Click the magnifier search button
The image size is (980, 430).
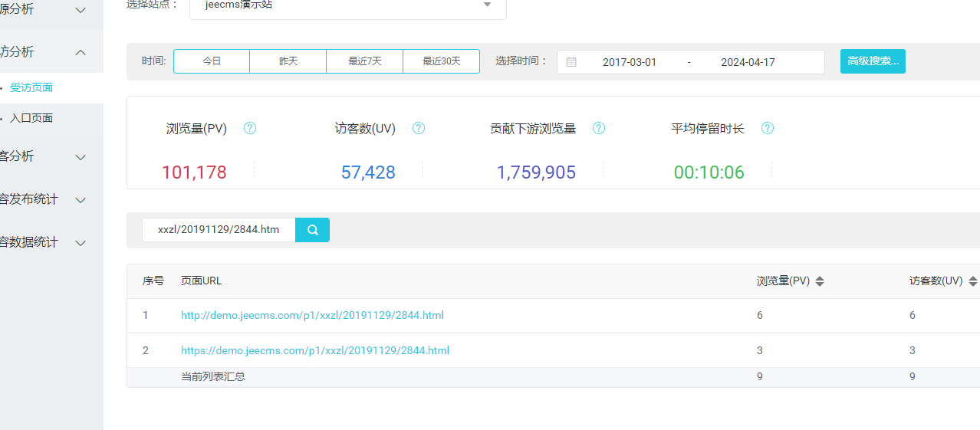[312, 230]
